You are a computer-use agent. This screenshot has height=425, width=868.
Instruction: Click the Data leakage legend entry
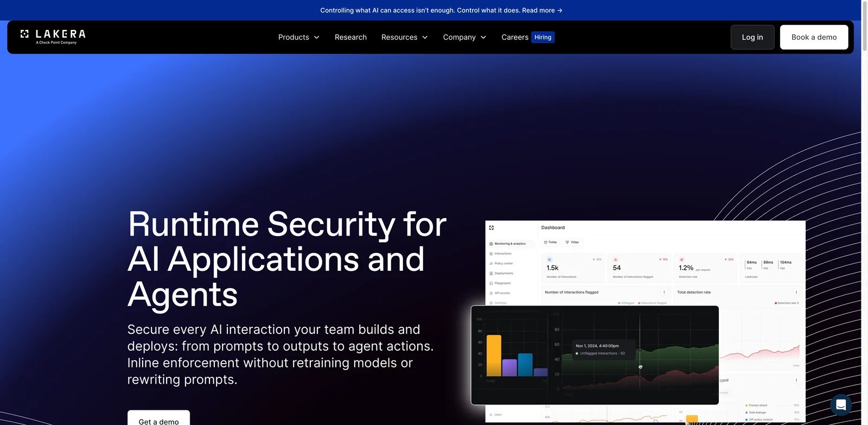point(756,413)
